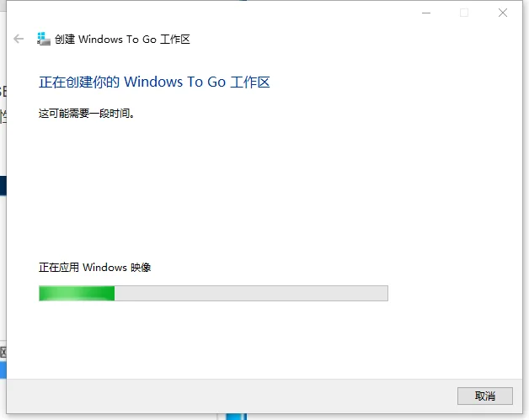The height and width of the screenshot is (420, 529).
Task: Click the gray unfilled portion of progress bar
Action: click(251, 293)
